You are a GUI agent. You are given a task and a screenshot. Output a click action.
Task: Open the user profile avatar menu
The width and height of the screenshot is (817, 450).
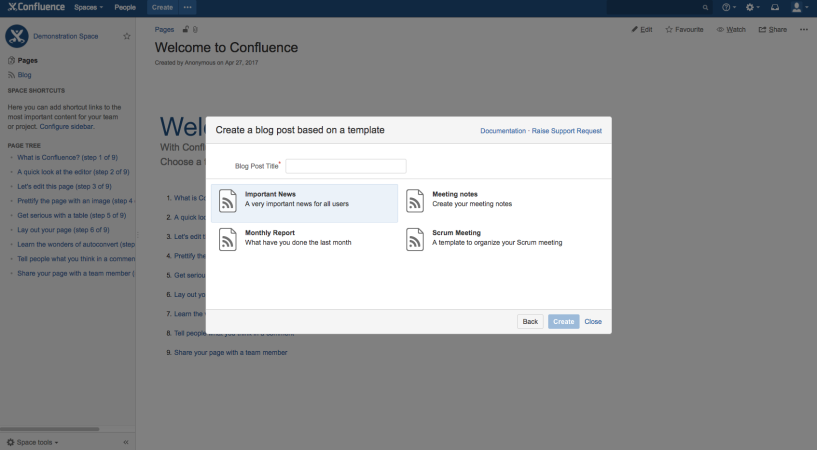click(799, 7)
